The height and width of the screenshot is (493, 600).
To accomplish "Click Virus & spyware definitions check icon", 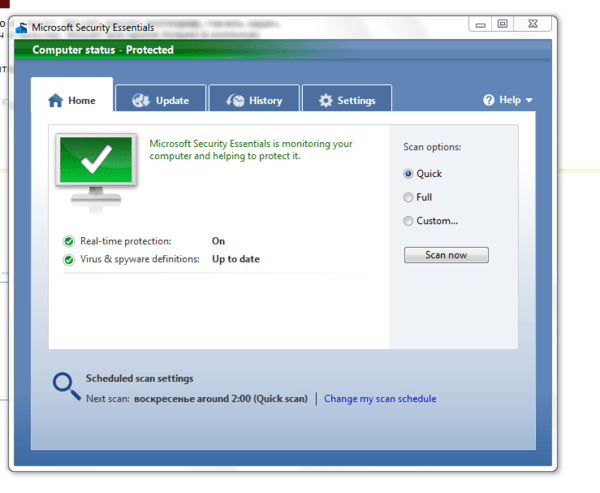I will (69, 260).
